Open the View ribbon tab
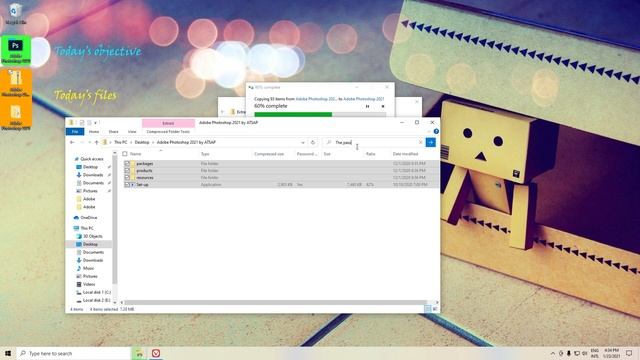This screenshot has height=360, width=640. click(x=132, y=131)
